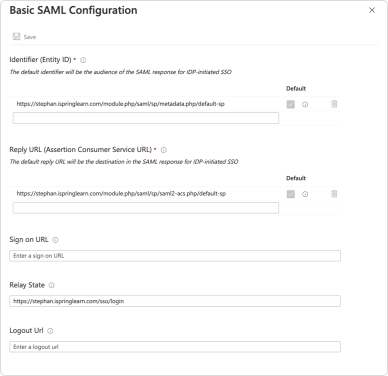Close the Basic SAML Configuration panel
This screenshot has width=388, height=376.
[372, 10]
